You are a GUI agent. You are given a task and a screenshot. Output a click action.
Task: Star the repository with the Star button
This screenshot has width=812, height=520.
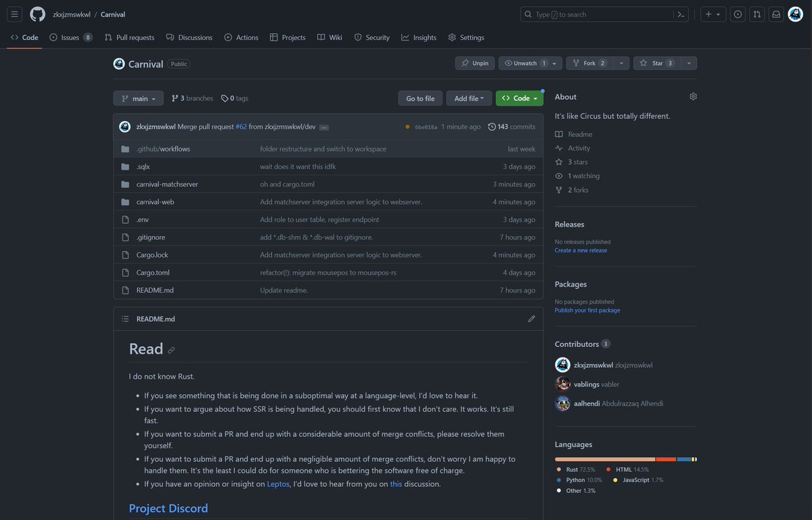[x=658, y=63]
